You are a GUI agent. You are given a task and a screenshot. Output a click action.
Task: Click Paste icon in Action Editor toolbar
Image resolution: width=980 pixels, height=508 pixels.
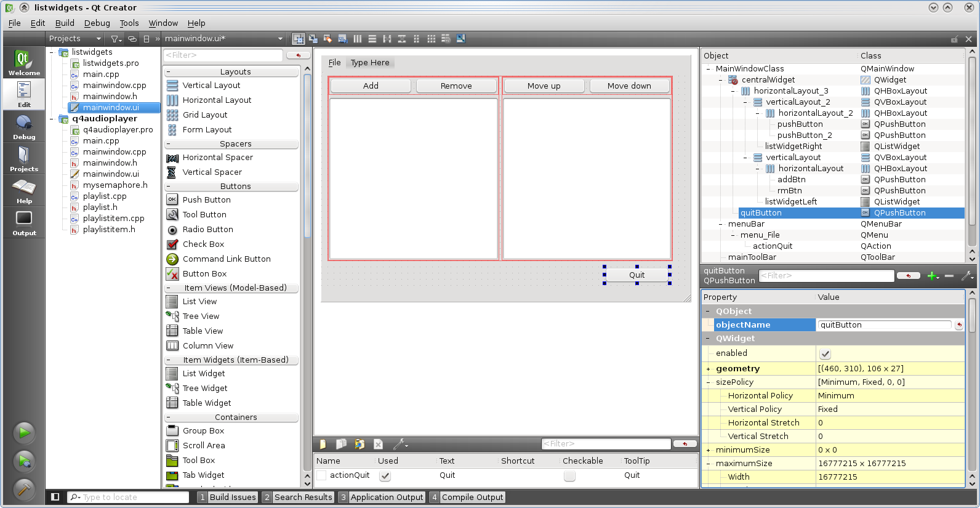pyautogui.click(x=359, y=444)
